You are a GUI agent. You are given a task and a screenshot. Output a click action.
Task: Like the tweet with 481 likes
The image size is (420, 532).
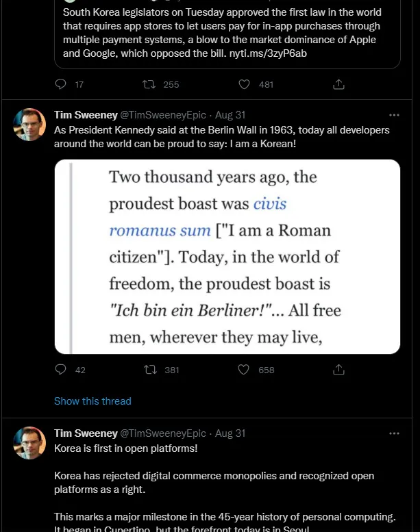pyautogui.click(x=244, y=84)
